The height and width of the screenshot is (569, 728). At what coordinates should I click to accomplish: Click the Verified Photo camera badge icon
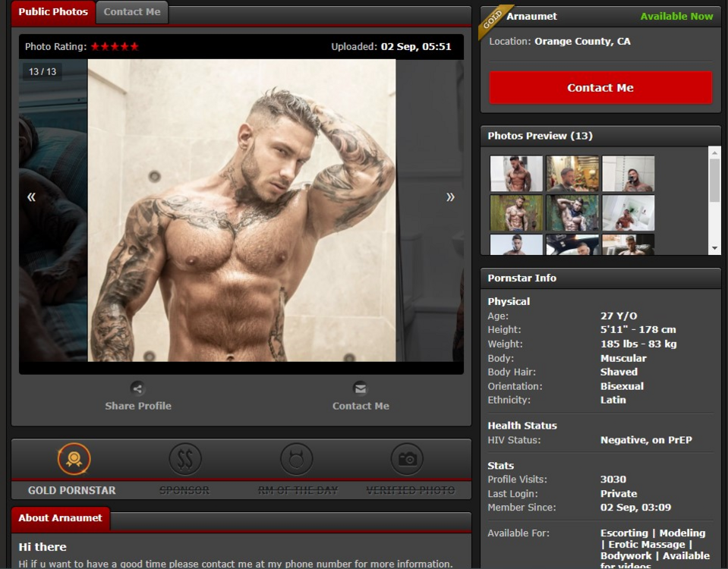[407, 459]
